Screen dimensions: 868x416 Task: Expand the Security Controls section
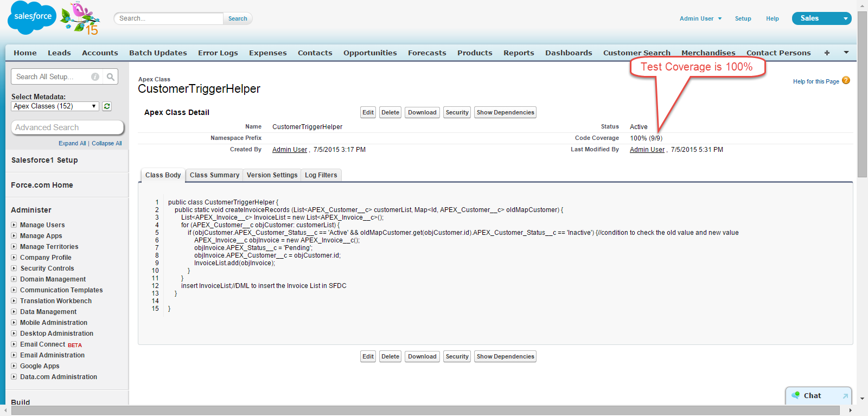pos(14,268)
